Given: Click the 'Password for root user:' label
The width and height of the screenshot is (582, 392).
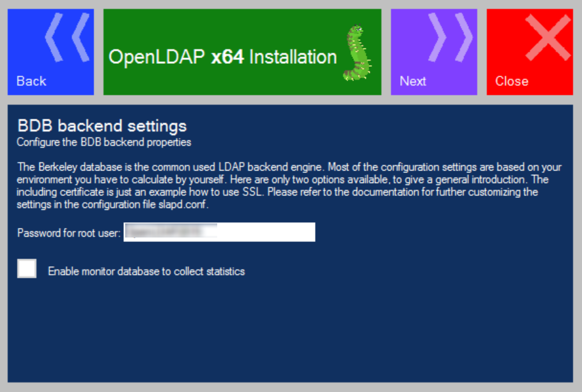Looking at the screenshot, I should click(68, 233).
